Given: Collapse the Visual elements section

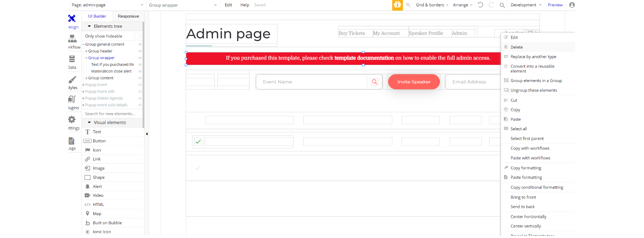Looking at the screenshot, I should (x=89, y=123).
